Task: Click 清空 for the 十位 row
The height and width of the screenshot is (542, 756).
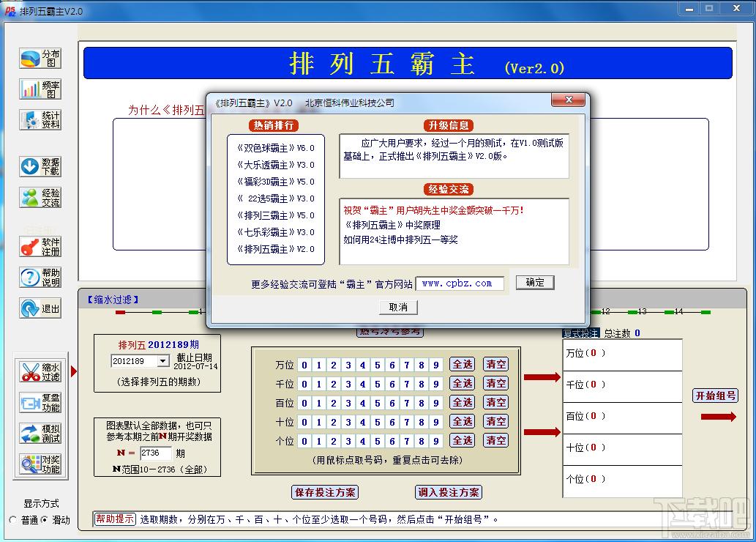Action: (495, 421)
